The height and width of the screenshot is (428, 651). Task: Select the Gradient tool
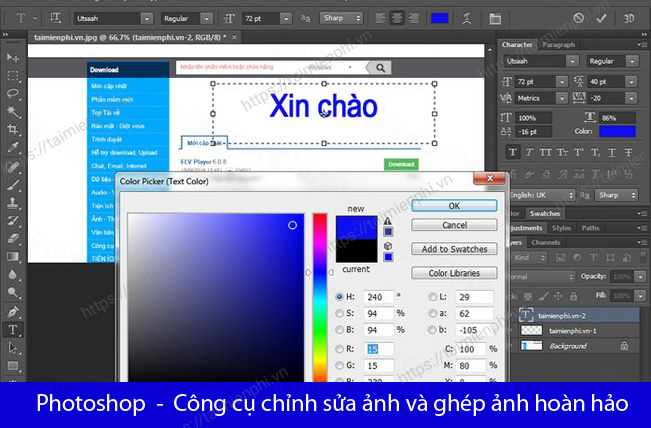pos(13,257)
